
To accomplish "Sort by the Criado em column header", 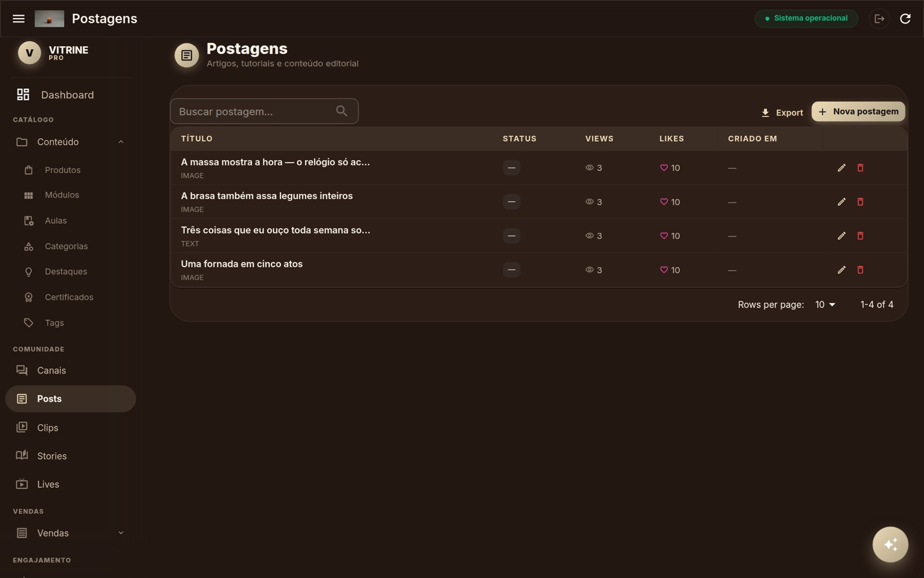I will tap(752, 139).
